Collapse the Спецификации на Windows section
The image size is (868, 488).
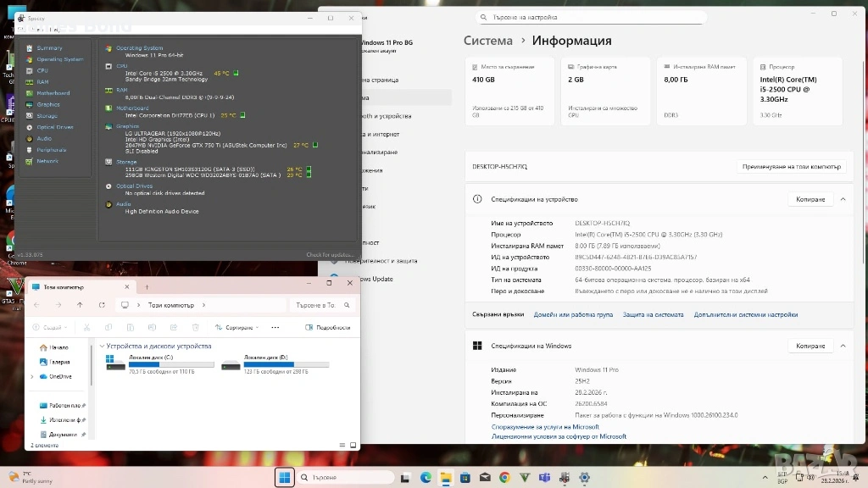click(x=843, y=346)
